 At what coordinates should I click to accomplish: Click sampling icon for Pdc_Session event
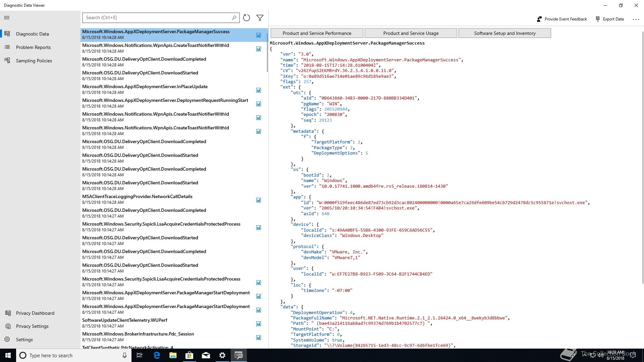coord(259,338)
